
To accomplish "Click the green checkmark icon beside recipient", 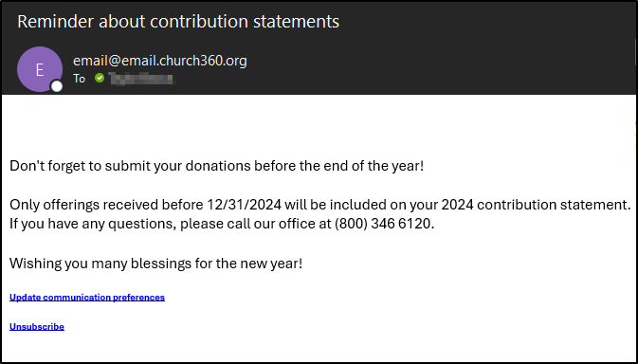I will pos(100,78).
